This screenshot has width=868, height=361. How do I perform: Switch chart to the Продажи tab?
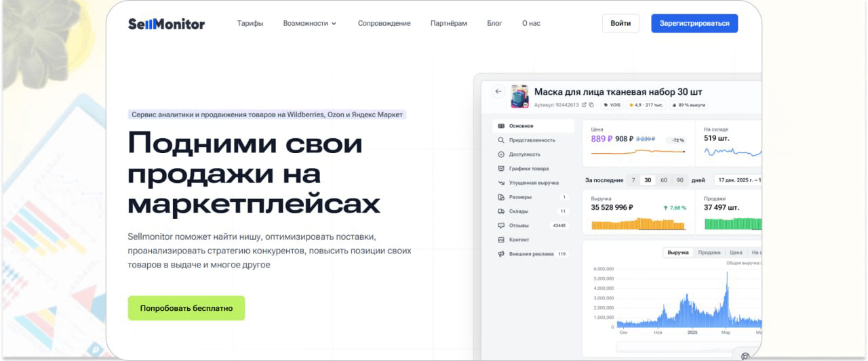[x=709, y=253]
